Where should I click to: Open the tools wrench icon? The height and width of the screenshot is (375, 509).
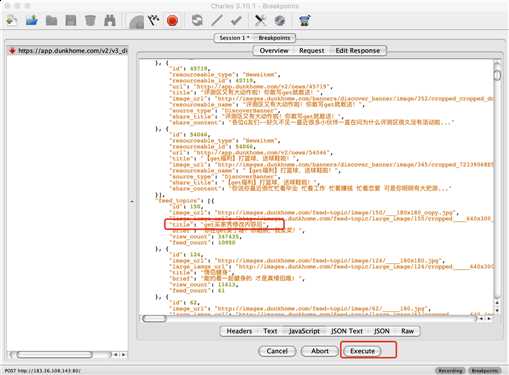(x=260, y=20)
